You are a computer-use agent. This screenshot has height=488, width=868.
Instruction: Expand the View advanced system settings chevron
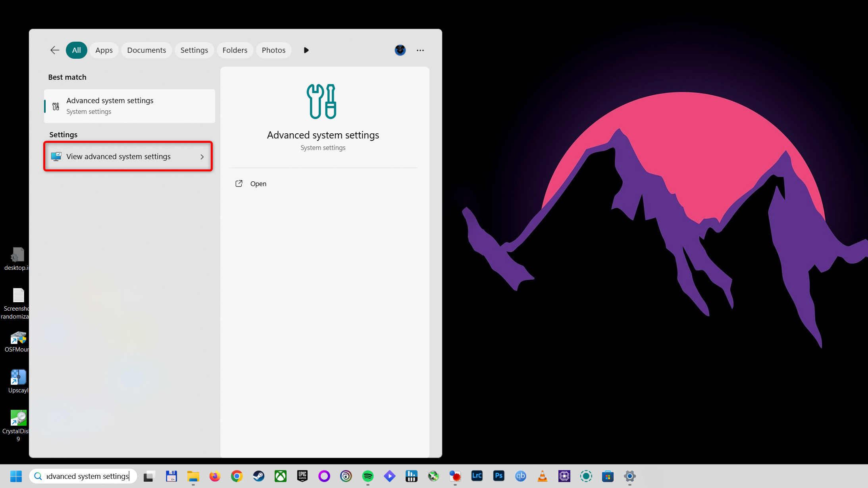(202, 157)
